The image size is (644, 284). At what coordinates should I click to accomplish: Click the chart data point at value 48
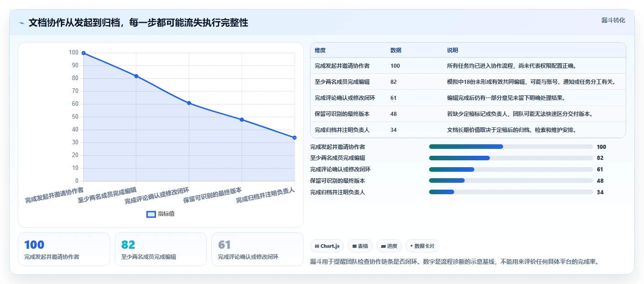click(x=241, y=120)
